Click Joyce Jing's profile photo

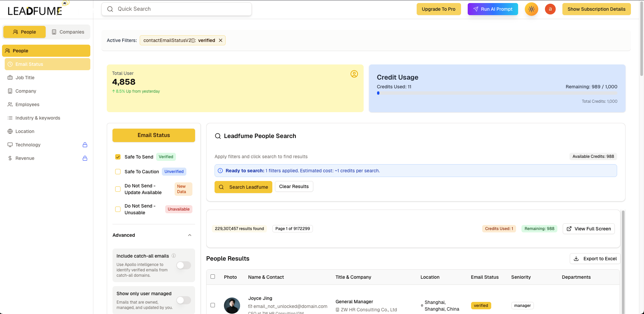point(232,306)
